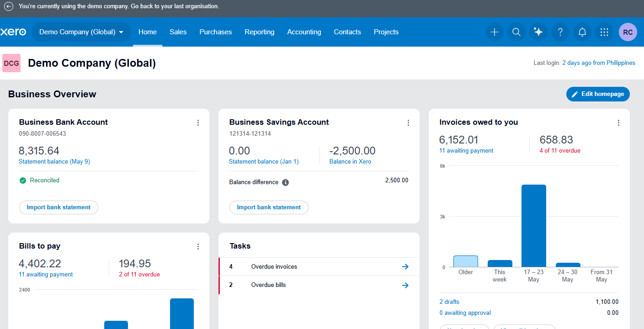Click the 194.95 overdue bills amount

[x=135, y=264]
